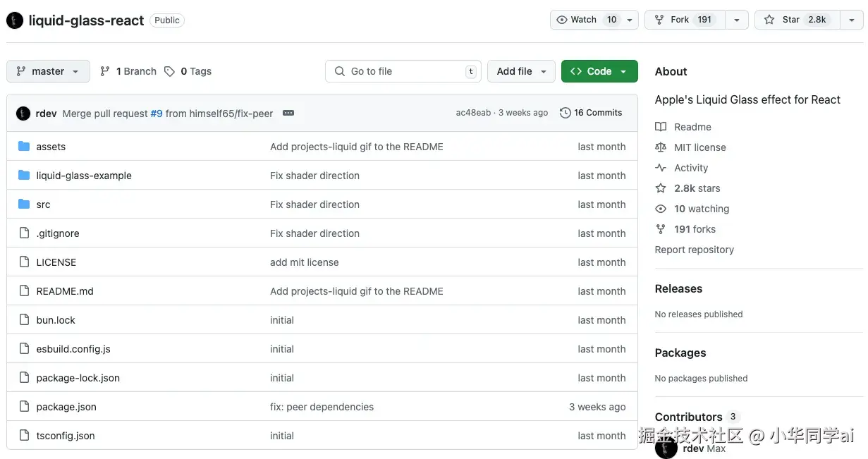This screenshot has height=459, width=868.
Task: Select the LICENSE file icon
Action: pyautogui.click(x=24, y=262)
